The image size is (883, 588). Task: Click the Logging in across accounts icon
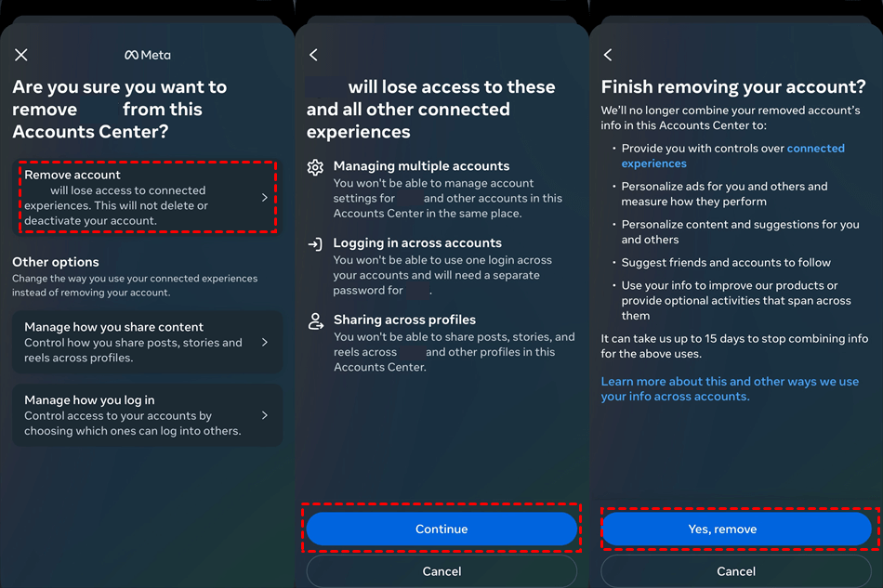(x=315, y=244)
